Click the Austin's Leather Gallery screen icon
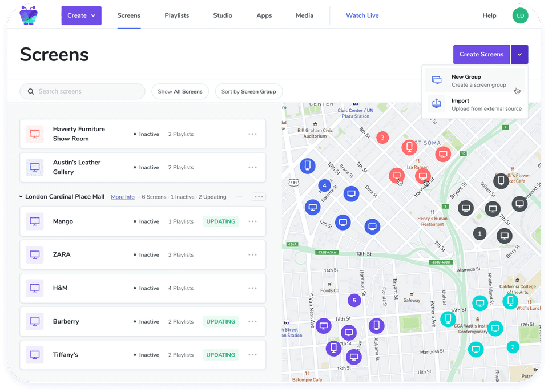This screenshot has height=392, width=548. coord(35,167)
